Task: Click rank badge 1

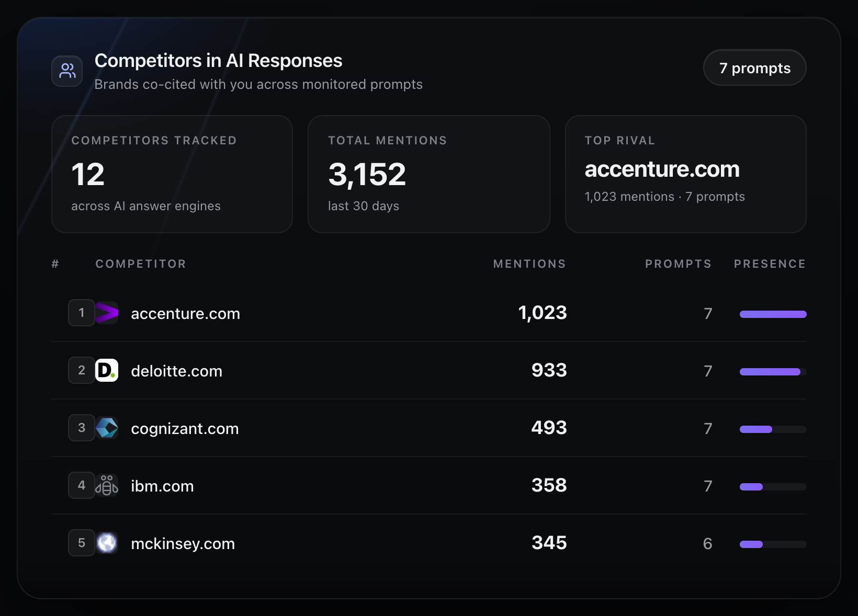Action: pyautogui.click(x=82, y=313)
